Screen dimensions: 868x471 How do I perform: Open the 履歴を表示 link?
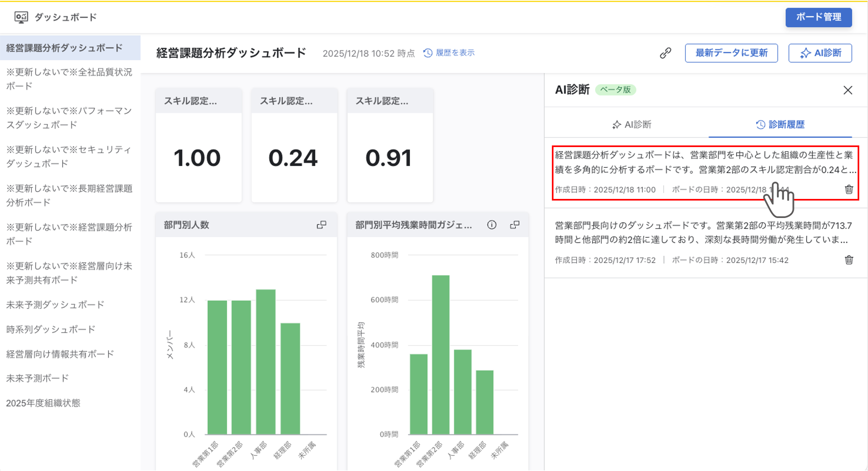[x=449, y=53]
